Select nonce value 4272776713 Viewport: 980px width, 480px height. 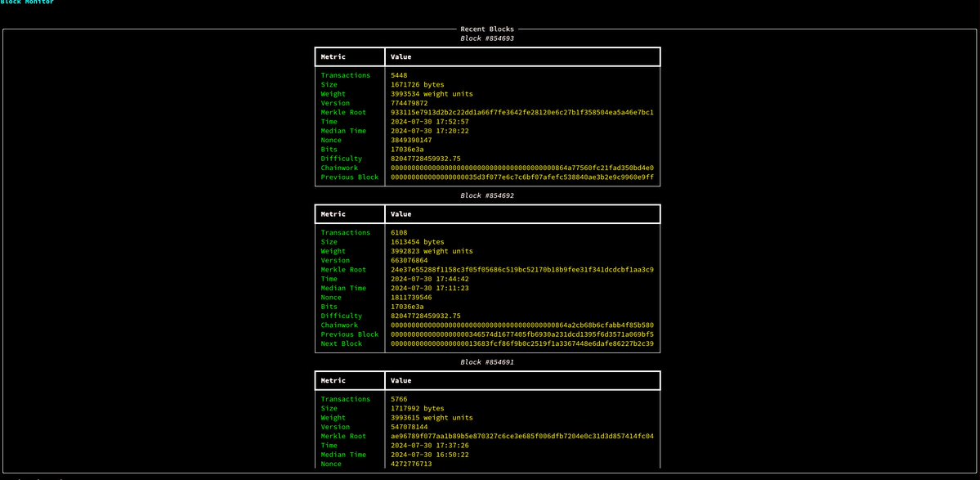pos(411,464)
